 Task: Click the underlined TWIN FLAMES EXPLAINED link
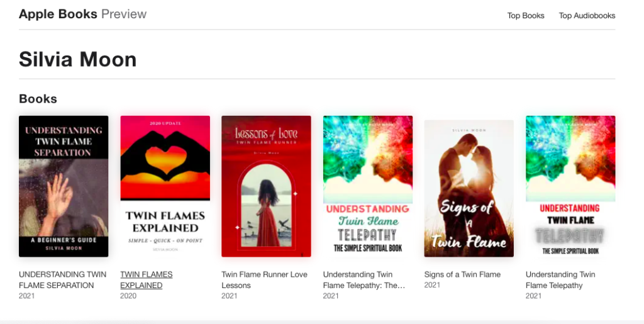tap(146, 280)
